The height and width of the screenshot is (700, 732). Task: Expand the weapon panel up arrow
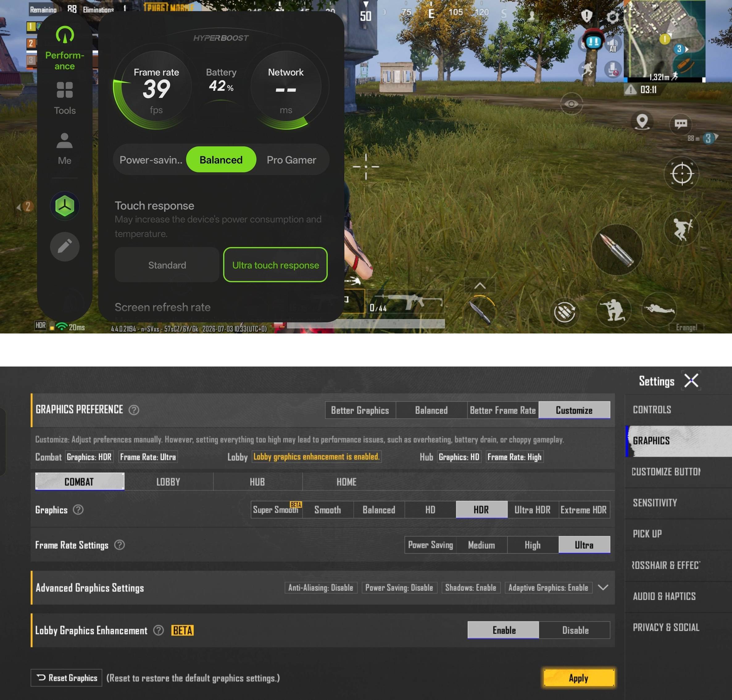pyautogui.click(x=480, y=286)
